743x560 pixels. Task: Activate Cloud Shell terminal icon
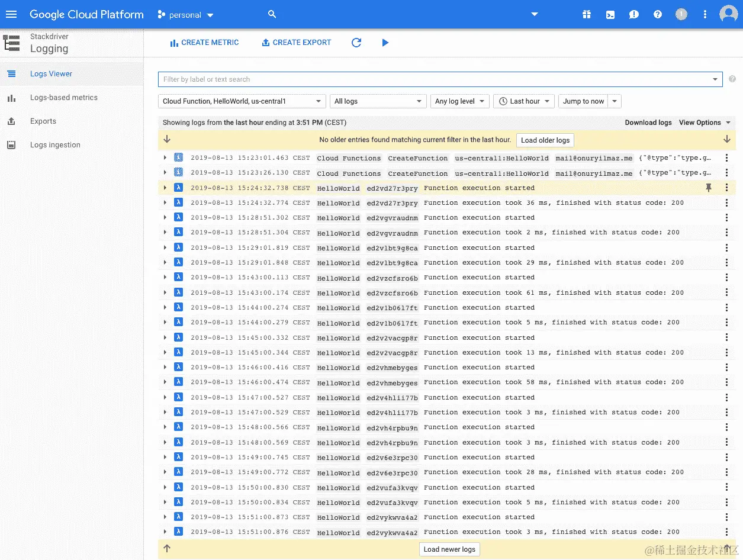pyautogui.click(x=610, y=15)
